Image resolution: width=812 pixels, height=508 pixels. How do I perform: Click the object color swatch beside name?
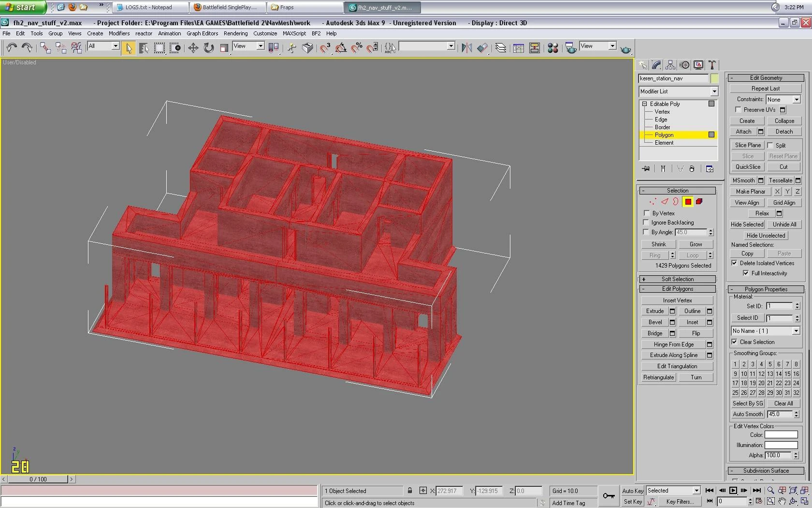[714, 78]
